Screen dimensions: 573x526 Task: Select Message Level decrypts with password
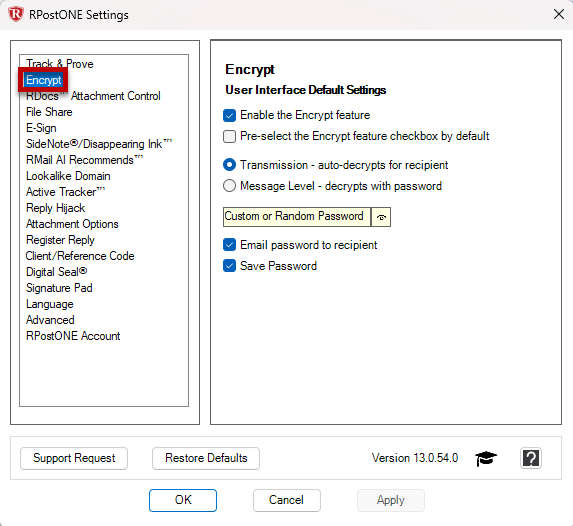coord(229,186)
